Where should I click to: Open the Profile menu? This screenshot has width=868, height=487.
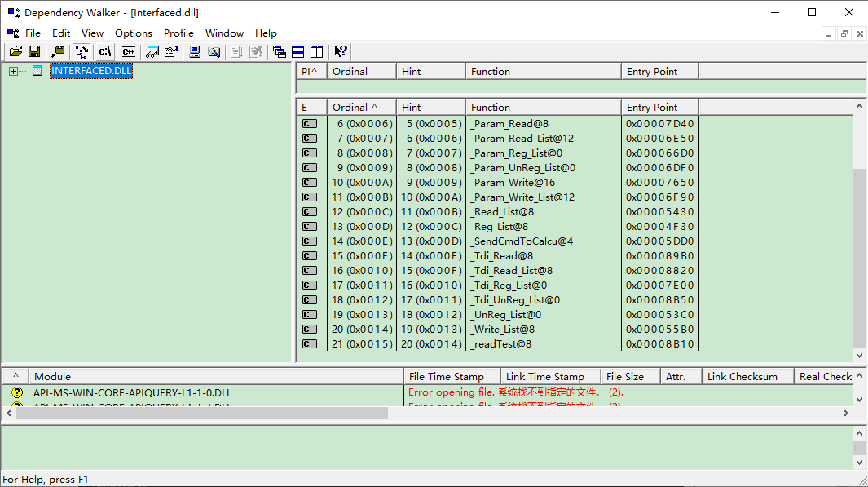click(178, 33)
